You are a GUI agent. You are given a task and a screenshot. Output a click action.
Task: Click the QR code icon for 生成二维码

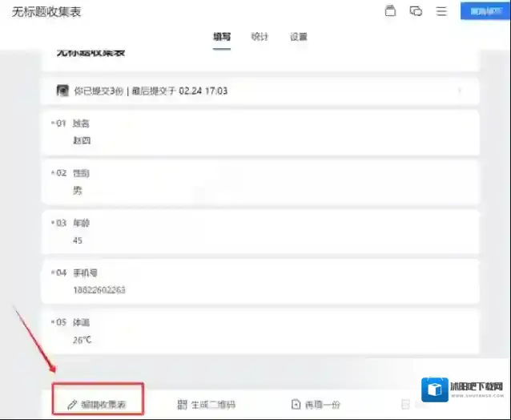183,405
